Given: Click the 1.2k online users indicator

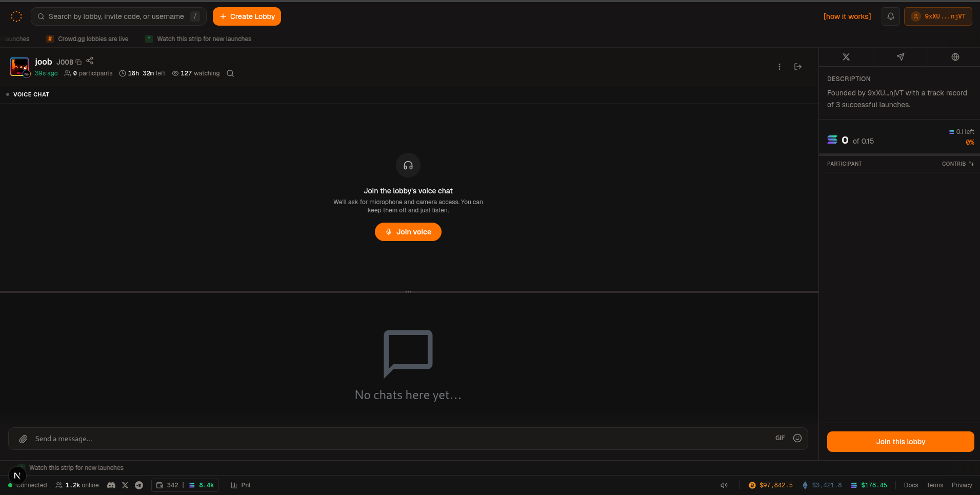Looking at the screenshot, I should point(77,485).
